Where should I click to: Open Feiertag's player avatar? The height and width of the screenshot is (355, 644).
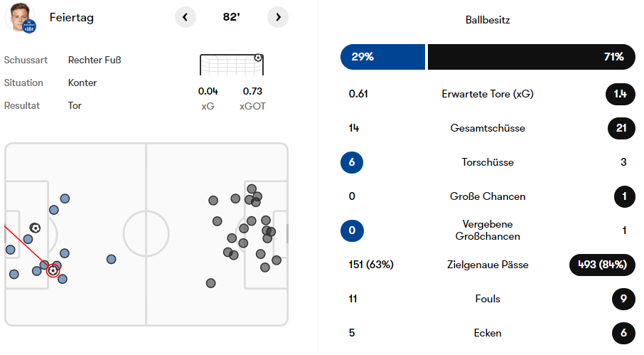click(20, 17)
